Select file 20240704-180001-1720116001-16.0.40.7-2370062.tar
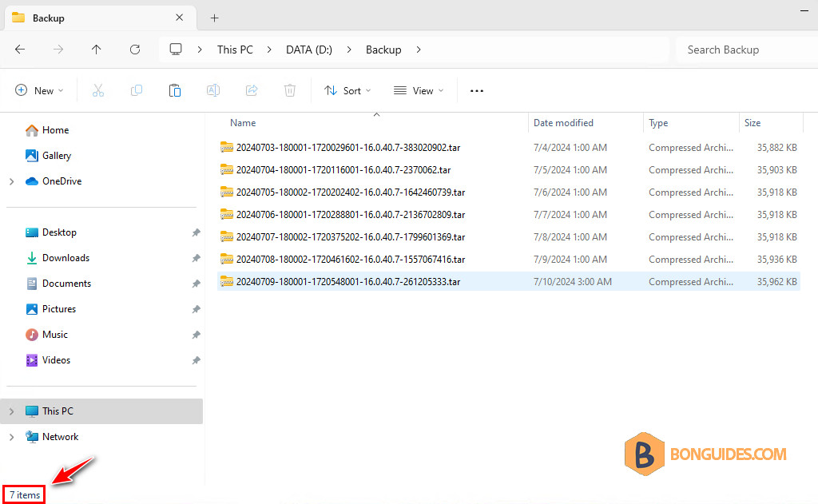 click(509, 169)
